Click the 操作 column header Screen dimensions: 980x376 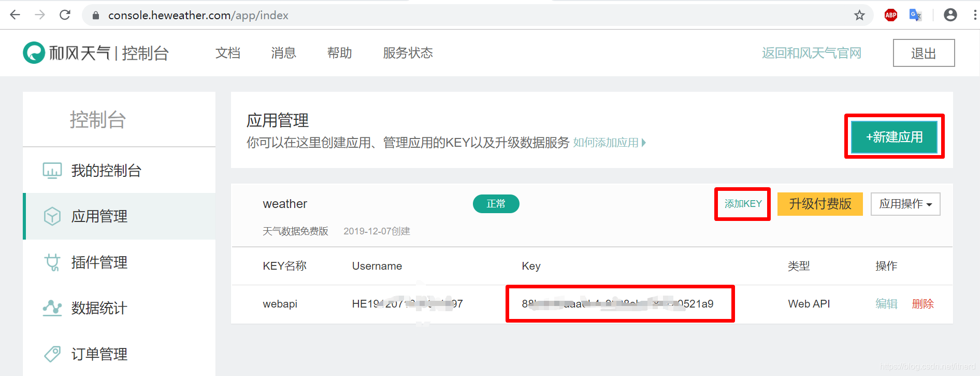(x=886, y=266)
